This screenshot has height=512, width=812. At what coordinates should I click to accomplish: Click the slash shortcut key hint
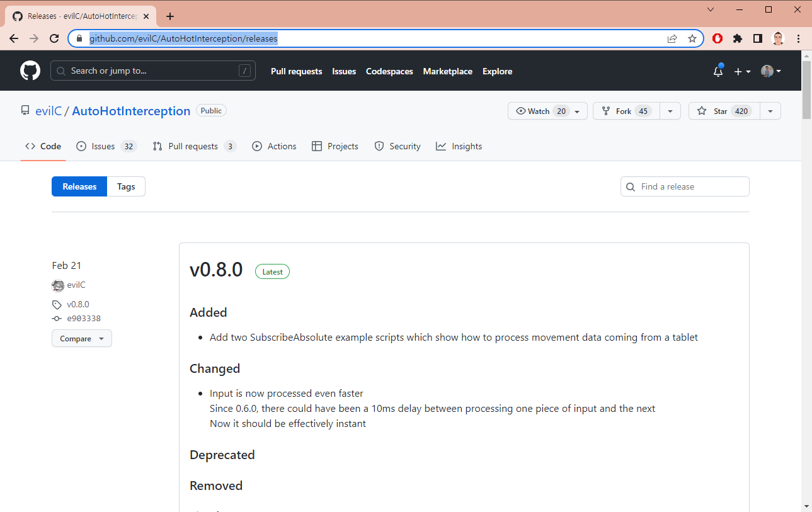(x=244, y=71)
